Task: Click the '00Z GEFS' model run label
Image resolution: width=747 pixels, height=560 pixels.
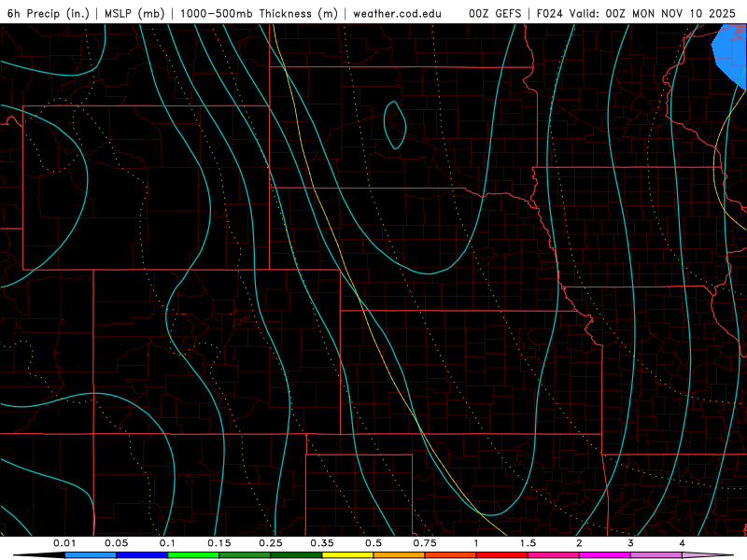Action: click(495, 13)
